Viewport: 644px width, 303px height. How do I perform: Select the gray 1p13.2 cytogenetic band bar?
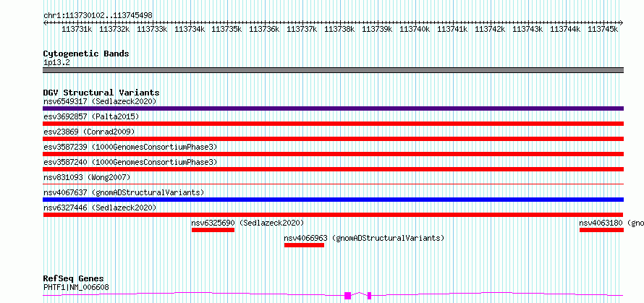[333, 70]
